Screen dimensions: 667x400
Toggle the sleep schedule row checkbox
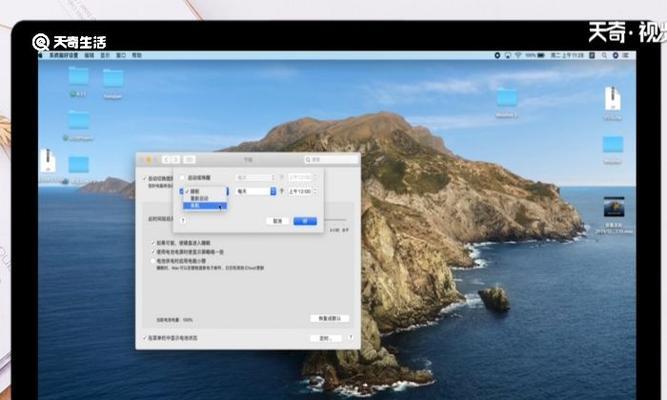click(181, 191)
